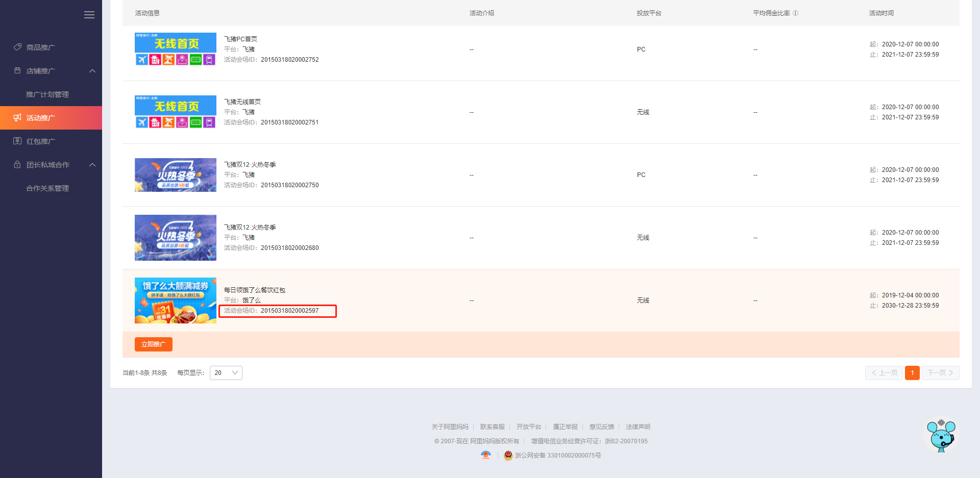Click the 饿了么大额满减券 thumbnail
Viewport: 980px width, 478px height.
pos(176,300)
